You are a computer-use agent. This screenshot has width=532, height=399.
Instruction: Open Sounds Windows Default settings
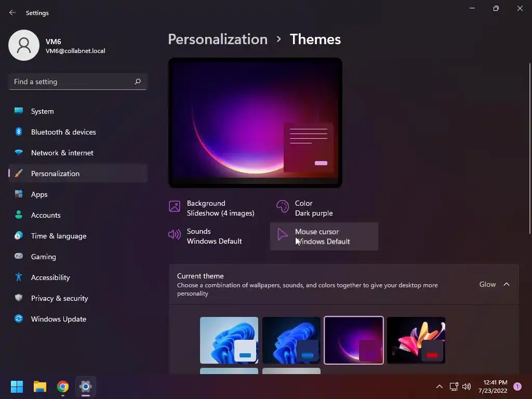[217, 236]
